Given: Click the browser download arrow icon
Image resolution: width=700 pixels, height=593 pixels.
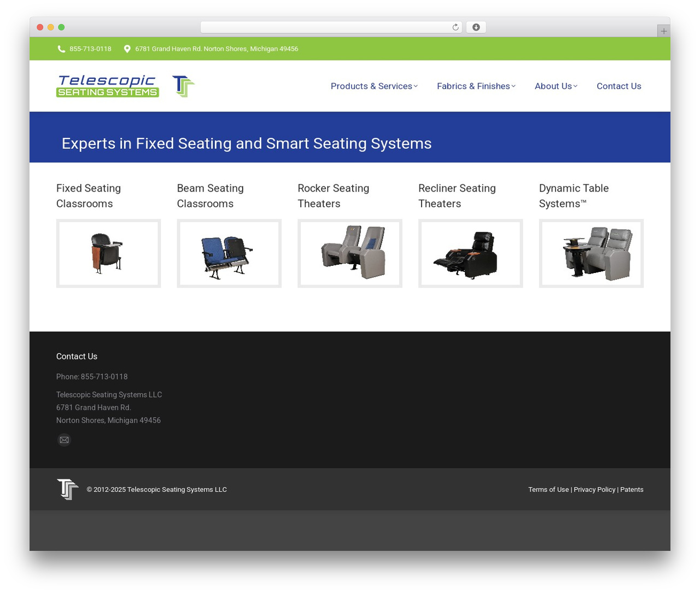Looking at the screenshot, I should [x=476, y=27].
